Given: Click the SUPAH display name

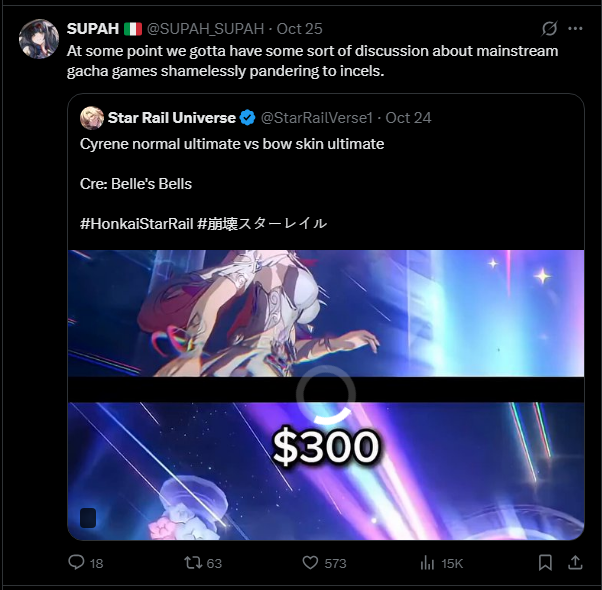Looking at the screenshot, I should 93,29.
